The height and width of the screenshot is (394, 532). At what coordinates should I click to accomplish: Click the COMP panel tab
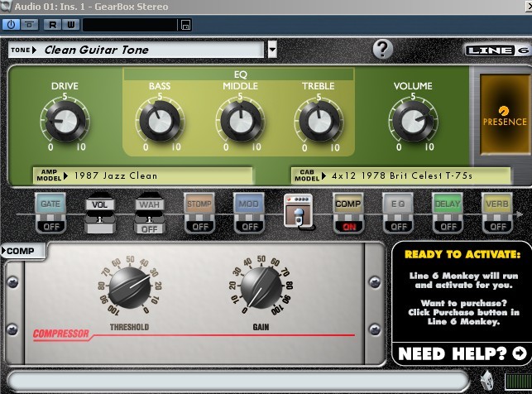22,251
